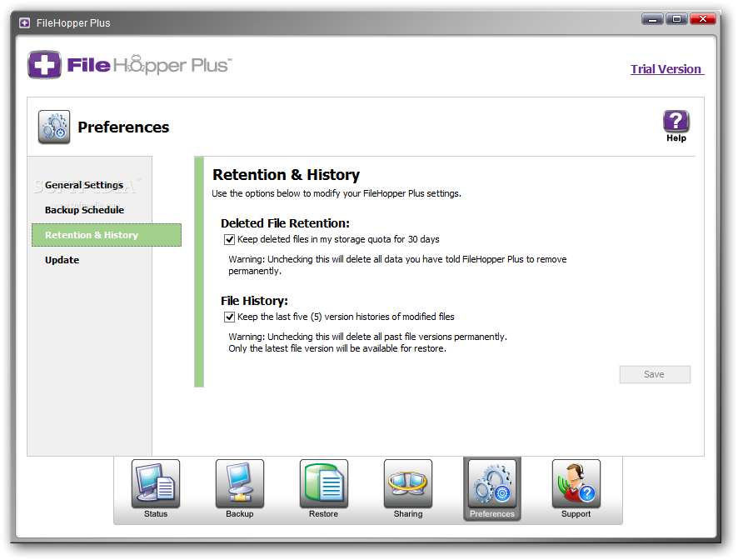This screenshot has height=560, width=738.
Task: Open the Restore section icon
Action: [x=324, y=484]
